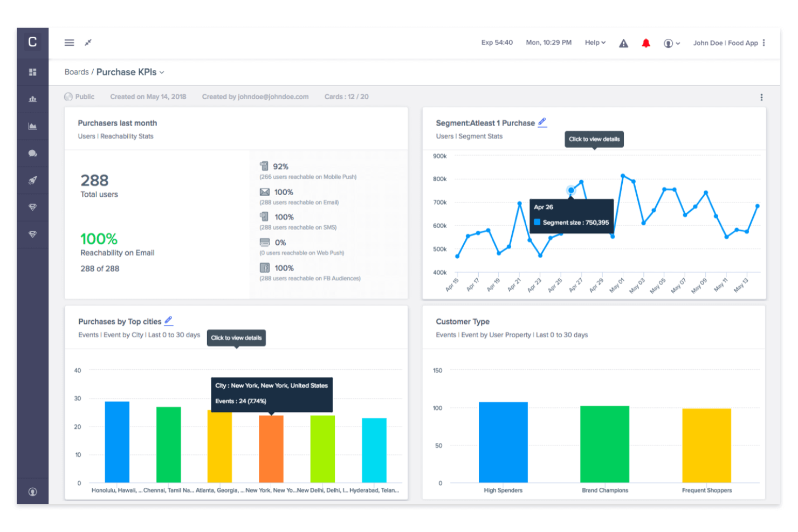Click the Click to view details tooltip button
Screen dimensions: 798x532
pos(594,139)
